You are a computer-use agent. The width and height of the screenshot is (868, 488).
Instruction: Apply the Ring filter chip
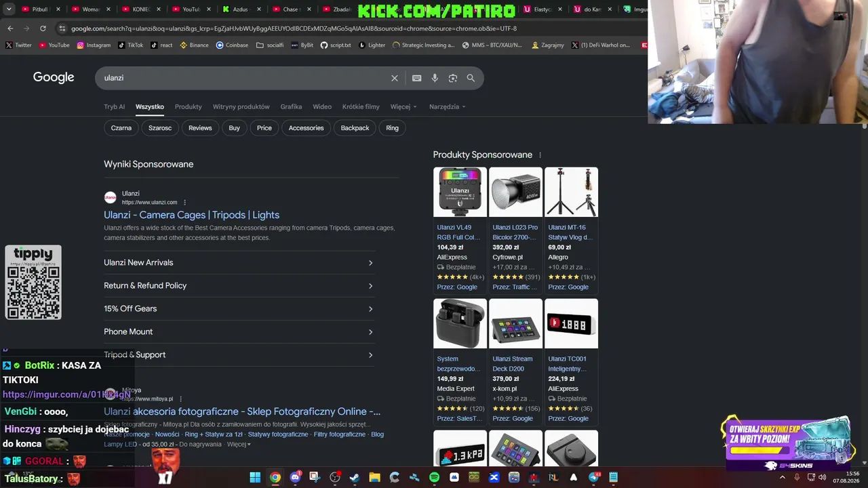(x=392, y=128)
